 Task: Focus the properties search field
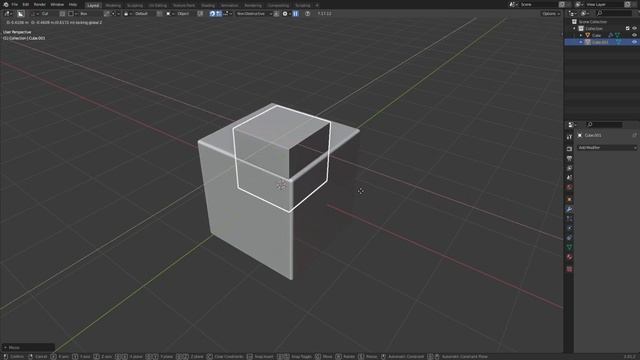pyautogui.click(x=605, y=124)
